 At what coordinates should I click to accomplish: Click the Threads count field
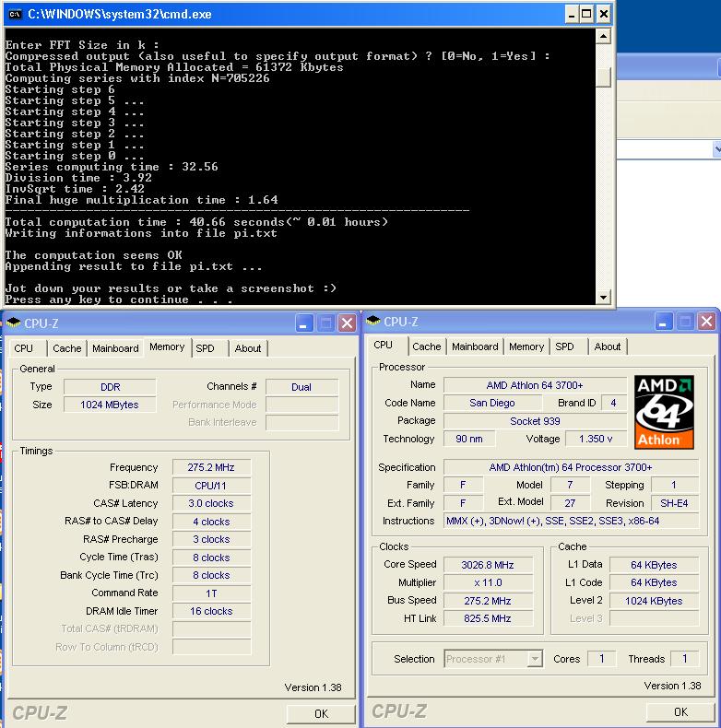tap(685, 659)
